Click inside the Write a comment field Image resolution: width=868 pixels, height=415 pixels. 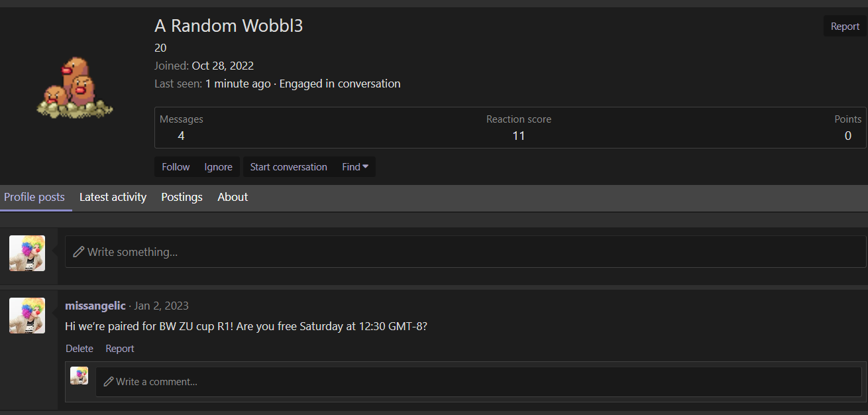coord(265,381)
